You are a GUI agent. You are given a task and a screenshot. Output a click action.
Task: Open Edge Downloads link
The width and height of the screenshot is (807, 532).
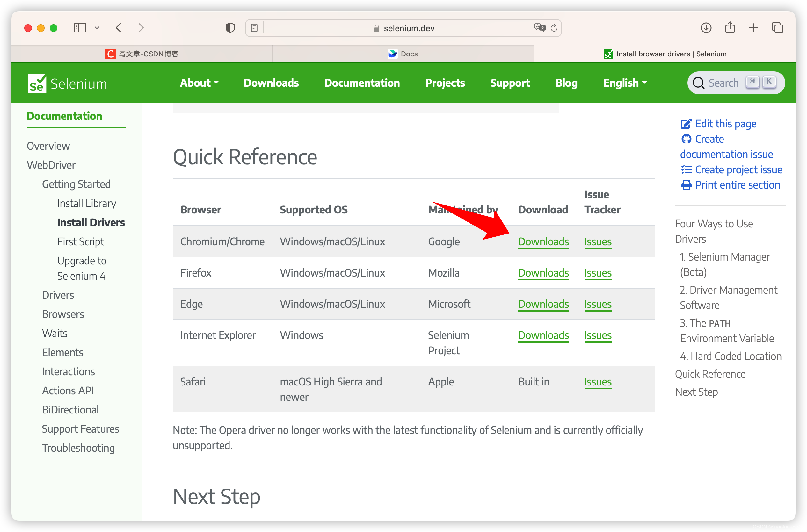click(x=543, y=304)
